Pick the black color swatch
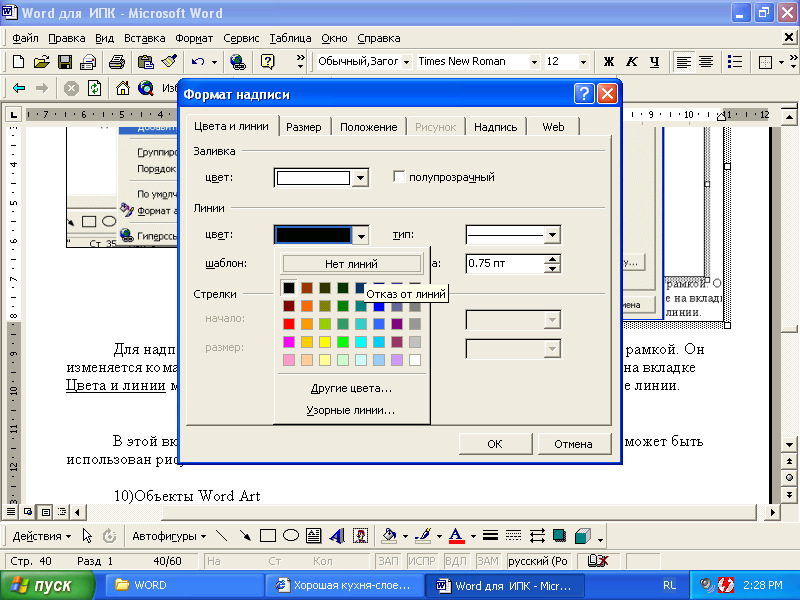The image size is (800, 600). [x=289, y=288]
